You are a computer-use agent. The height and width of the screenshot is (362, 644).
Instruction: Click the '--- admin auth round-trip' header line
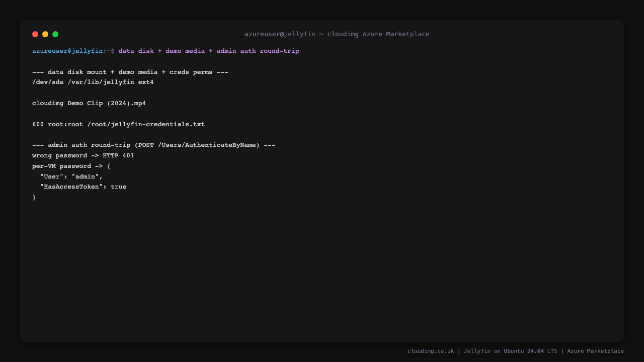154,145
